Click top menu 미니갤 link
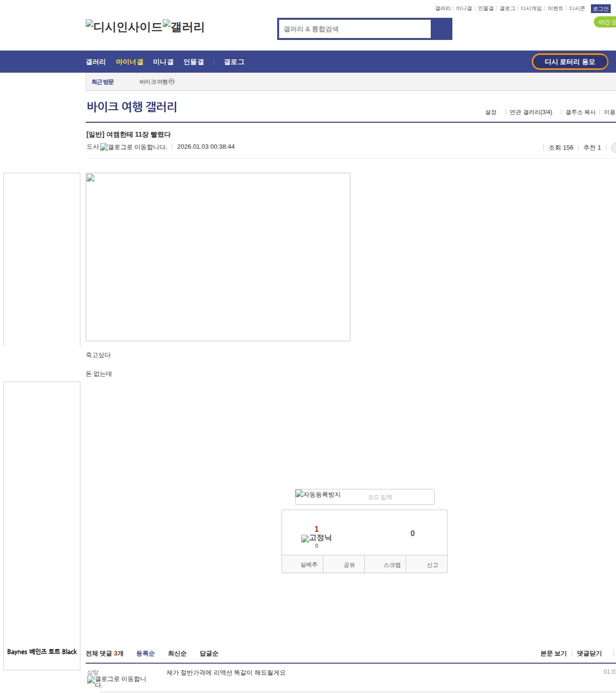This screenshot has width=616, height=693. pyautogui.click(x=464, y=9)
